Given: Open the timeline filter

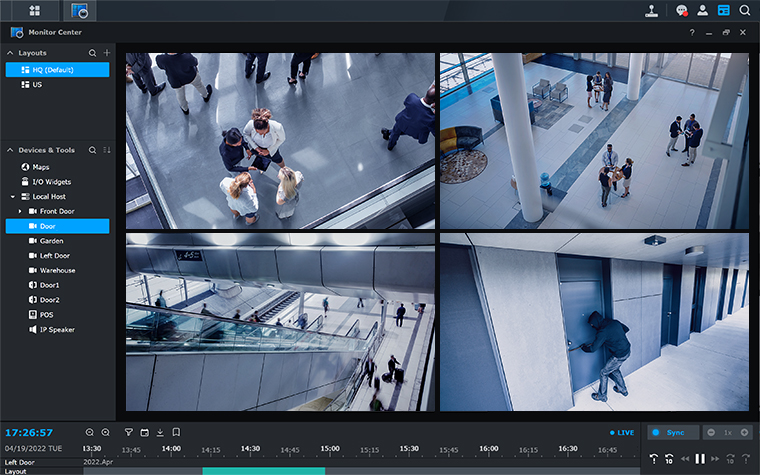Looking at the screenshot, I should click(x=128, y=432).
